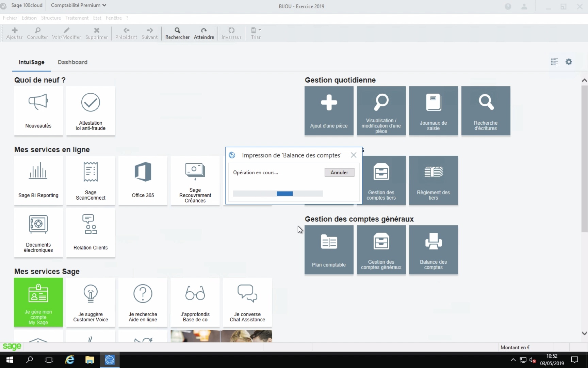Click the vertical scrollbar up arrow

(x=584, y=80)
